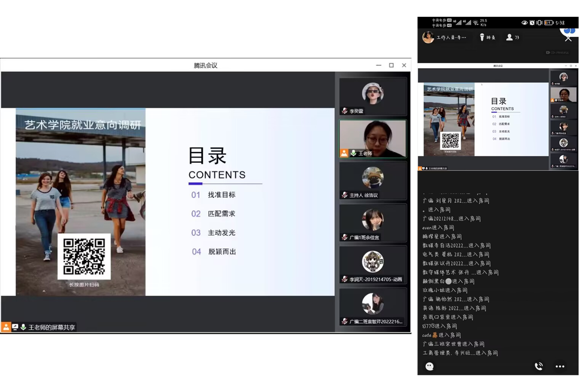Click muted mic icon on 主持人 徐浩议 tile
The image size is (584, 392).
pyautogui.click(x=344, y=195)
